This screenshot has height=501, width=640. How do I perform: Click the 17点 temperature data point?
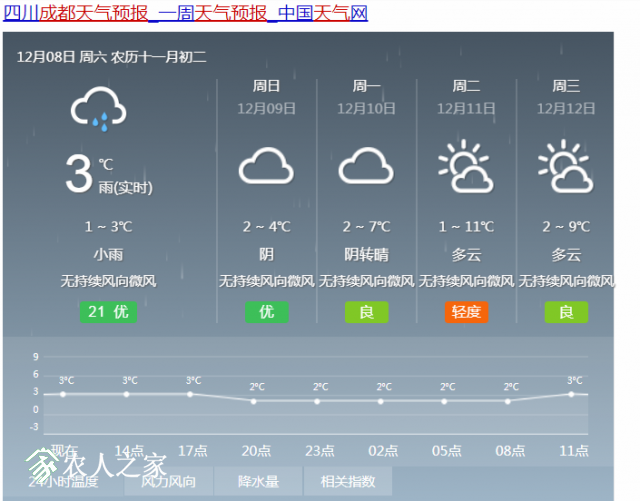pyautogui.click(x=190, y=394)
